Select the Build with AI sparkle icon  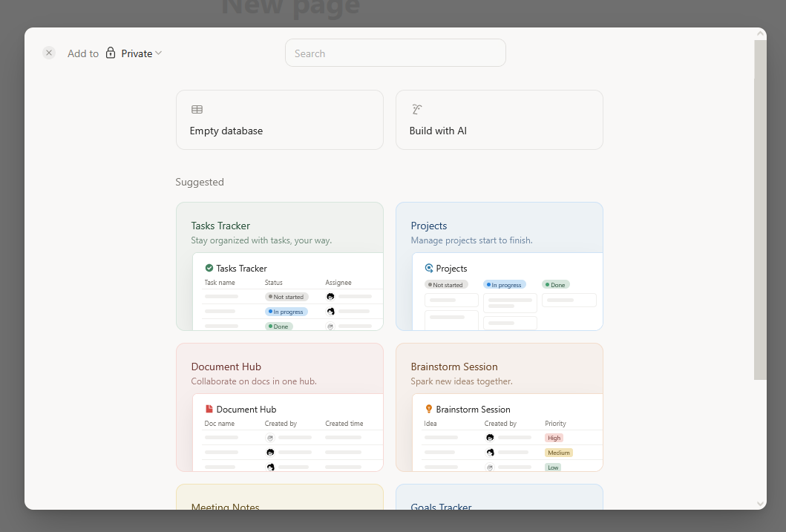416,108
